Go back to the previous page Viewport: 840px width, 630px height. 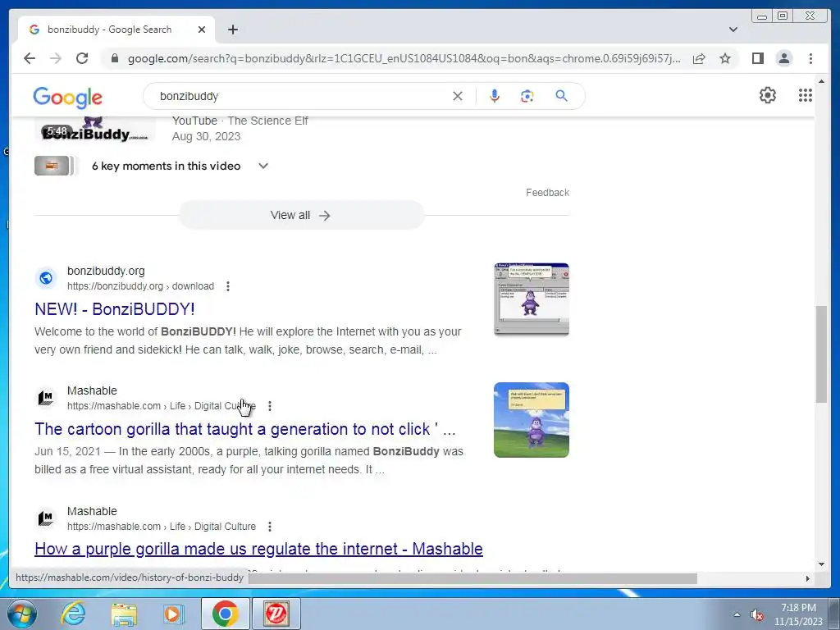click(x=30, y=58)
